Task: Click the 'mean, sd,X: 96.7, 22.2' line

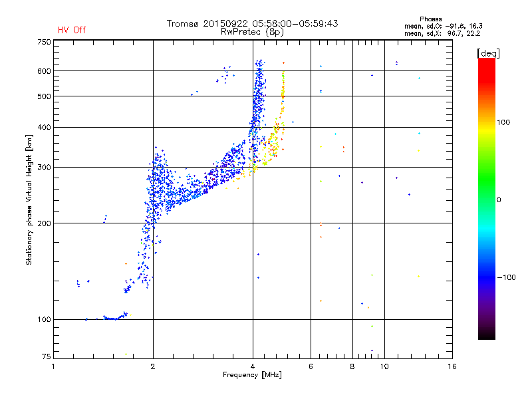Action: point(442,33)
